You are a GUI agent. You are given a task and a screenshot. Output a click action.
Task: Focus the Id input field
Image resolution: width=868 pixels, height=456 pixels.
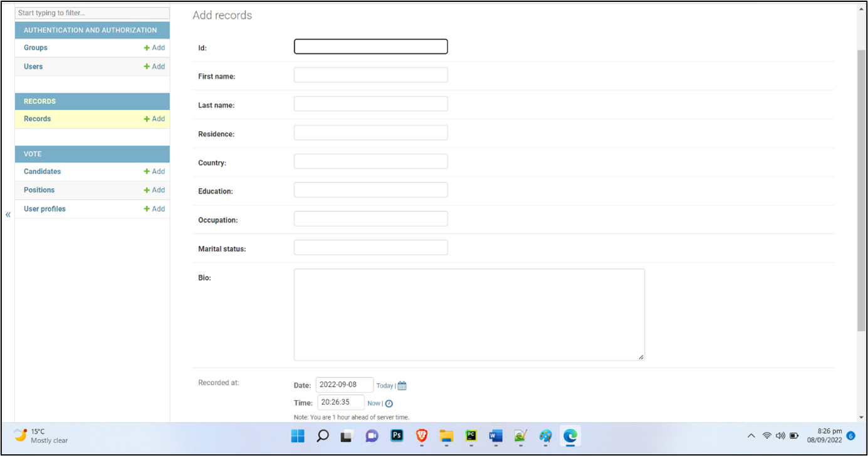click(370, 46)
